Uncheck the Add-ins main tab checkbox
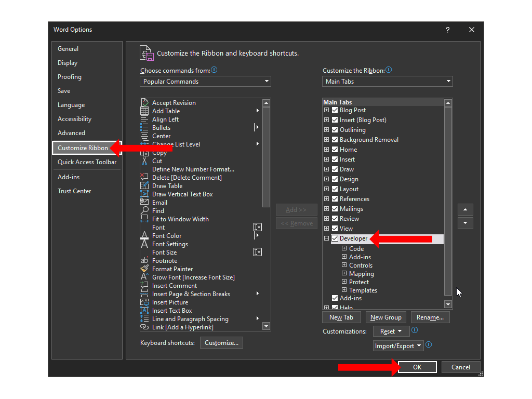 [335, 298]
